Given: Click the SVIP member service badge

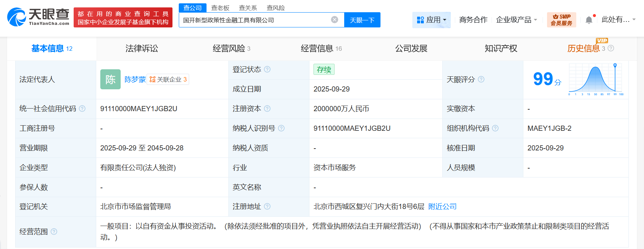Looking at the screenshot, I should point(561,20).
